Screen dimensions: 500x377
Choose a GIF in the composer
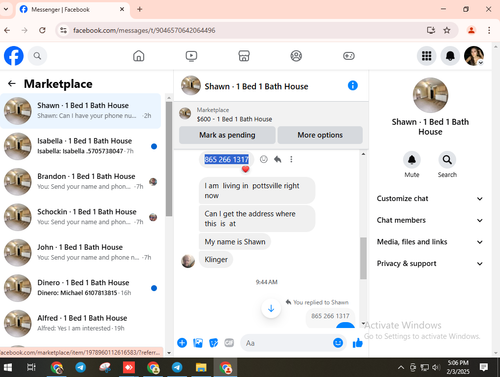(x=229, y=343)
